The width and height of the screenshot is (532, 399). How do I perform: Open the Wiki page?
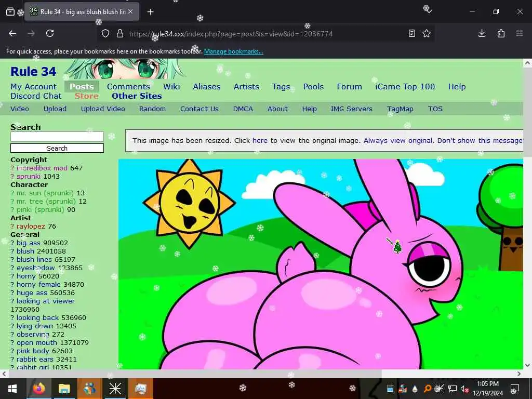point(171,87)
